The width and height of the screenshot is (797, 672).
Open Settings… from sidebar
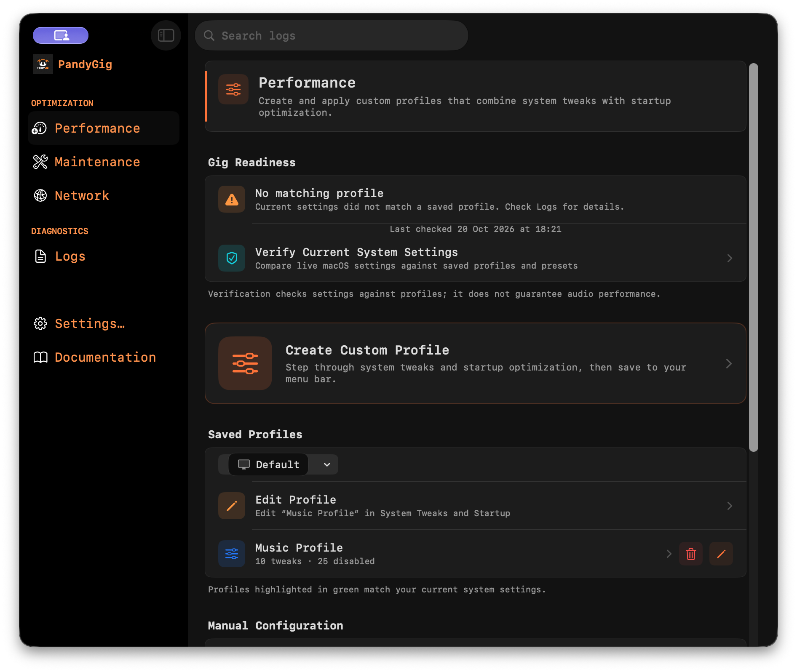click(x=104, y=323)
